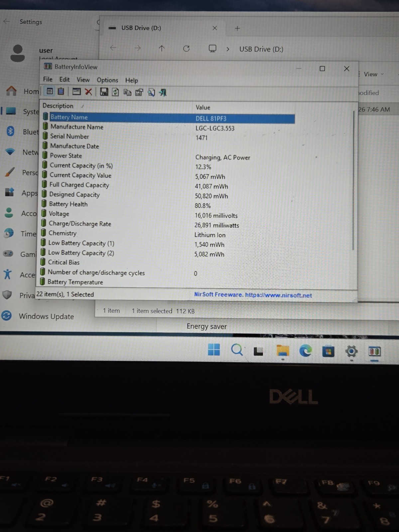Open Task View on taskbar
399x532 pixels.
(x=258, y=351)
